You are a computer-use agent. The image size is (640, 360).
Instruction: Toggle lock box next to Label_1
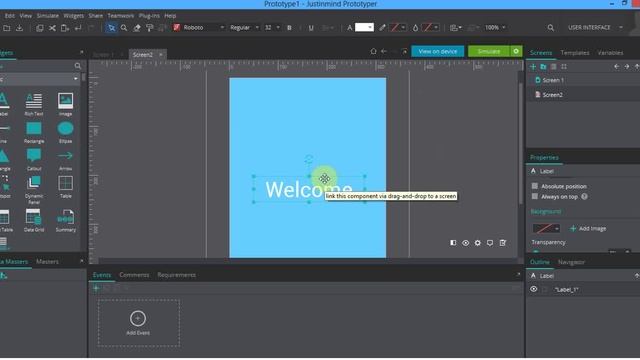545,289
